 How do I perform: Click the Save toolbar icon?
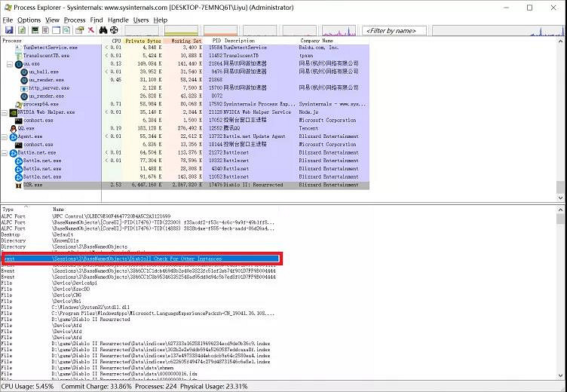tap(8, 30)
